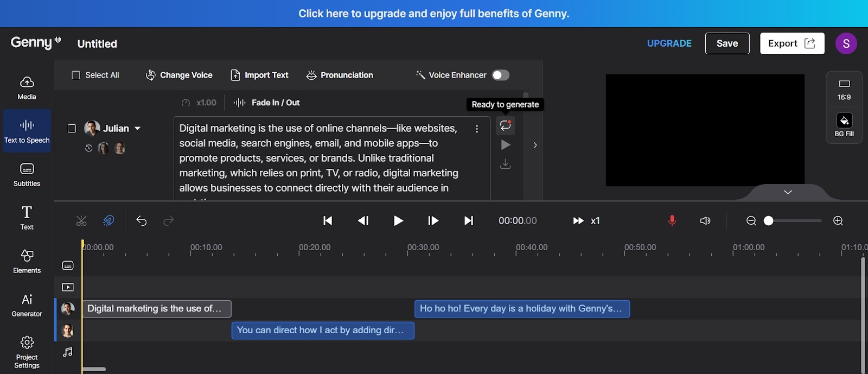Zoom out the timeline

751,221
